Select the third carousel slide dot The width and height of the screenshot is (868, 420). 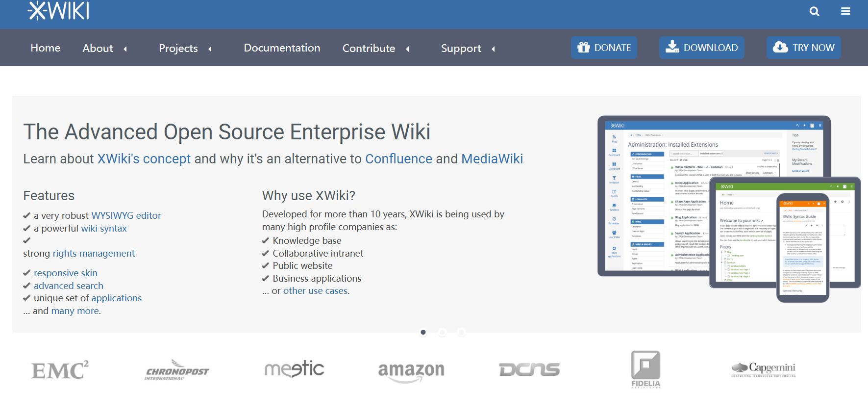pyautogui.click(x=461, y=332)
